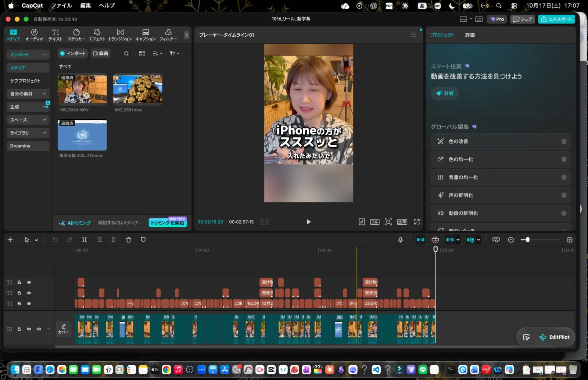Open the ヘルプ menu in menu bar
588x380 pixels.
107,6
